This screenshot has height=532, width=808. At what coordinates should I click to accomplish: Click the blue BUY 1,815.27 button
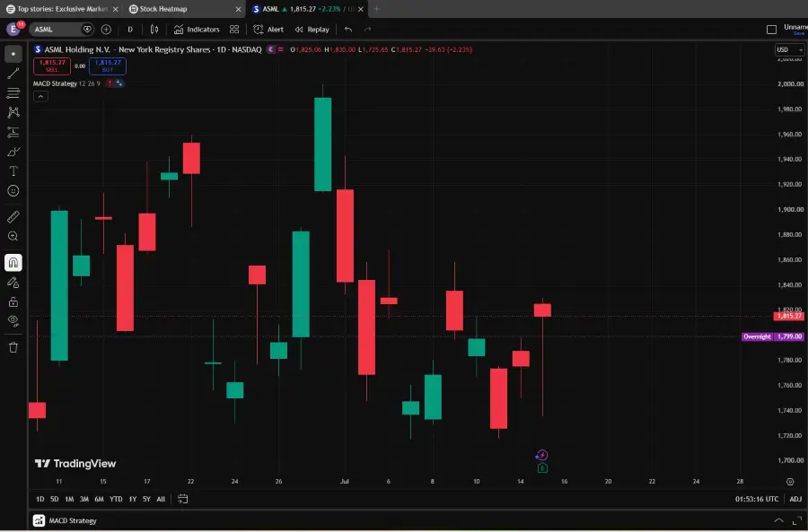(108, 65)
